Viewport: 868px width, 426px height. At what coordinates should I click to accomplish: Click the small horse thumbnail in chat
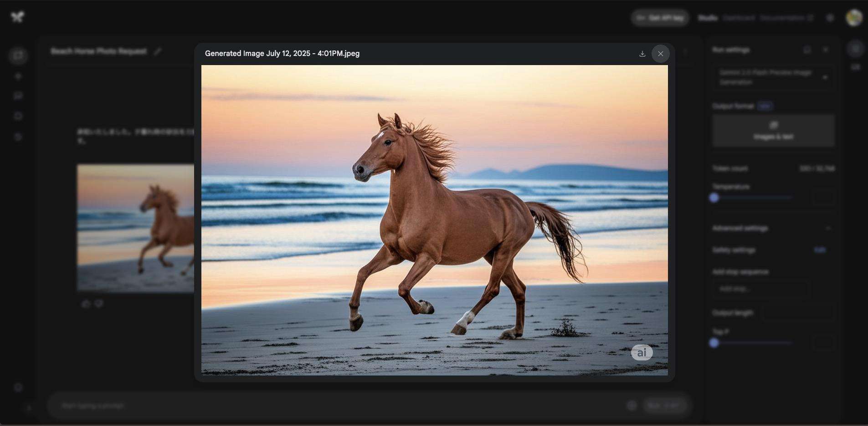(135, 228)
